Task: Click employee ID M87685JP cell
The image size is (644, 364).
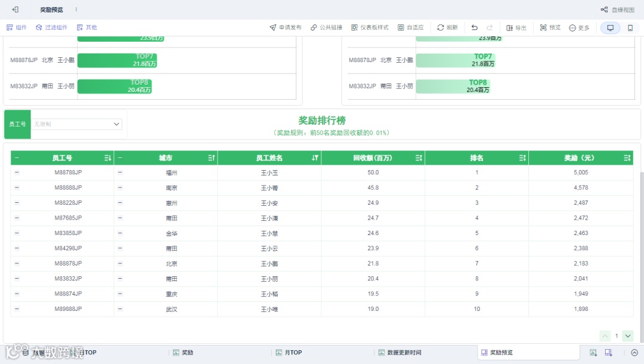Action: tap(68, 218)
